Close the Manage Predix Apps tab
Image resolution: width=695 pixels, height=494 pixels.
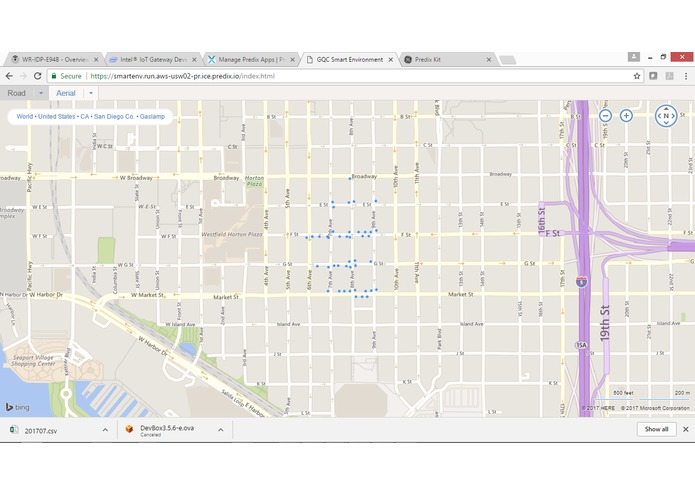click(x=293, y=59)
